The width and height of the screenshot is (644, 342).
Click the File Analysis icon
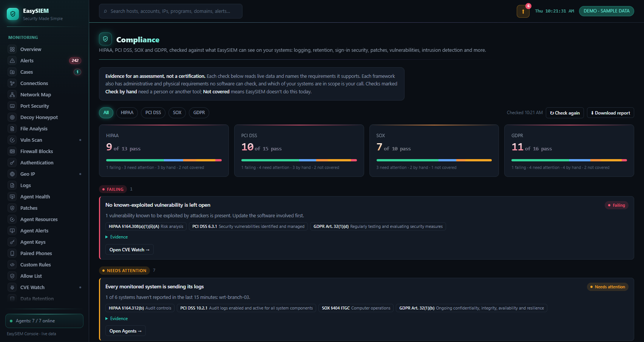pyautogui.click(x=12, y=129)
